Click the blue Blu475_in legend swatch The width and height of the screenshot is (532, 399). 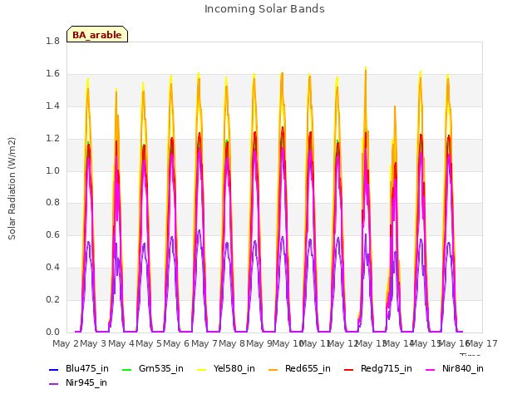[x=53, y=369]
